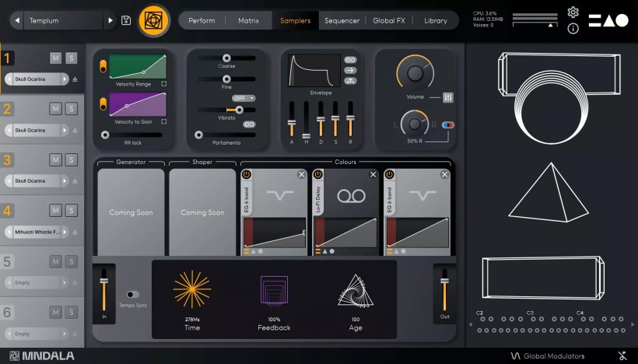
Task: Click the info icon below settings
Action: [573, 29]
